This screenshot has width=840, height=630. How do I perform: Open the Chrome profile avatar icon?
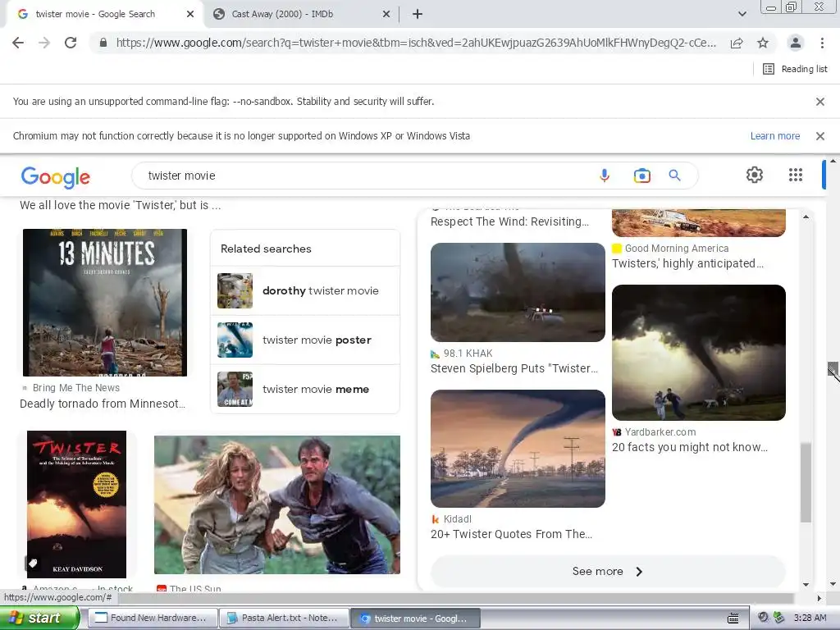(x=796, y=43)
